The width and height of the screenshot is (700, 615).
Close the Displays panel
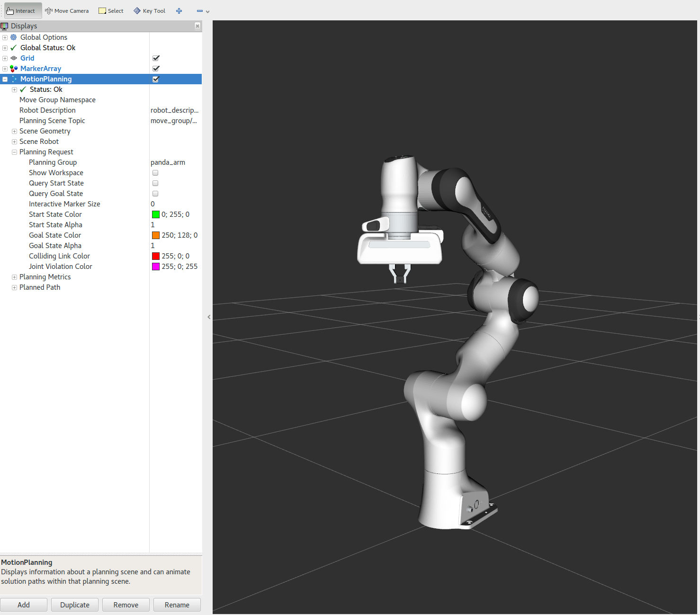coord(197,26)
